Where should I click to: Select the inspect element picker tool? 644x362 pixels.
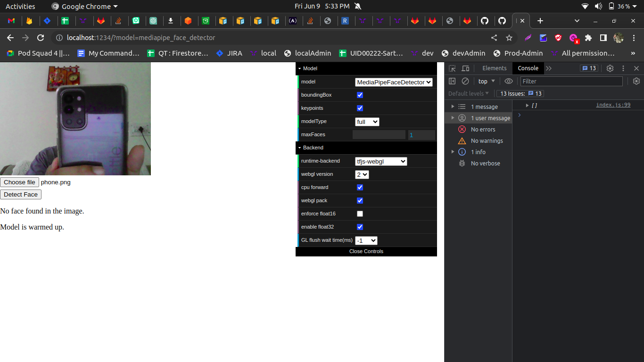452,68
